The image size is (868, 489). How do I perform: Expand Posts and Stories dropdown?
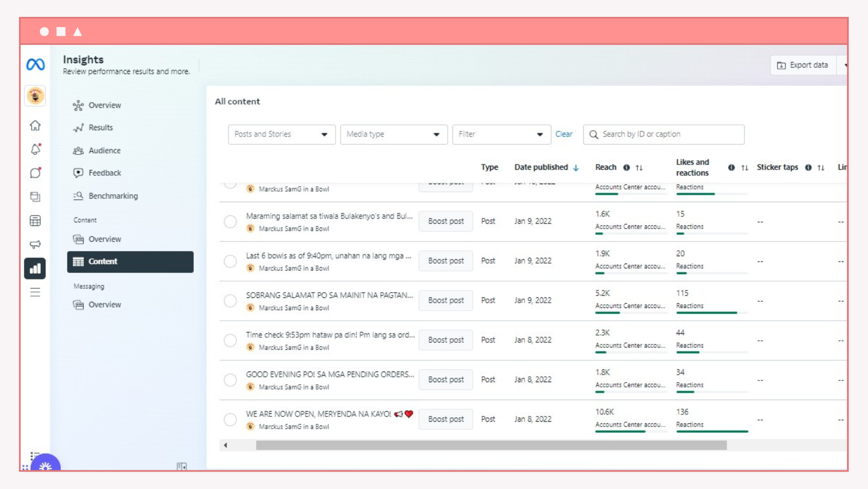pos(282,134)
